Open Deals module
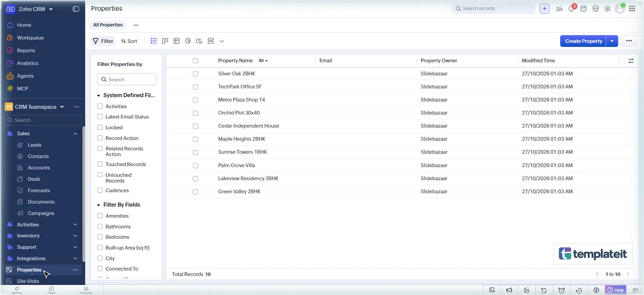The width and height of the screenshot is (644, 295). 34,179
